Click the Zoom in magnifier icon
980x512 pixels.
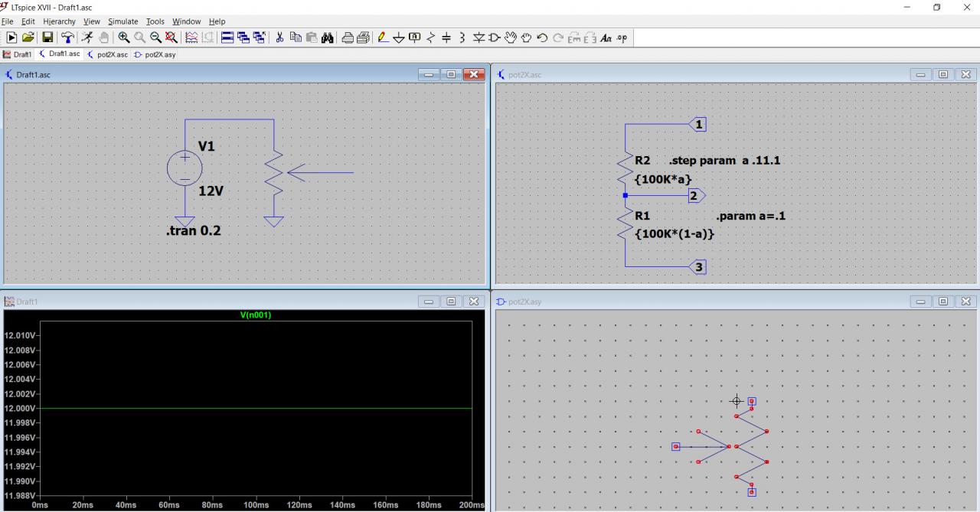(123, 38)
